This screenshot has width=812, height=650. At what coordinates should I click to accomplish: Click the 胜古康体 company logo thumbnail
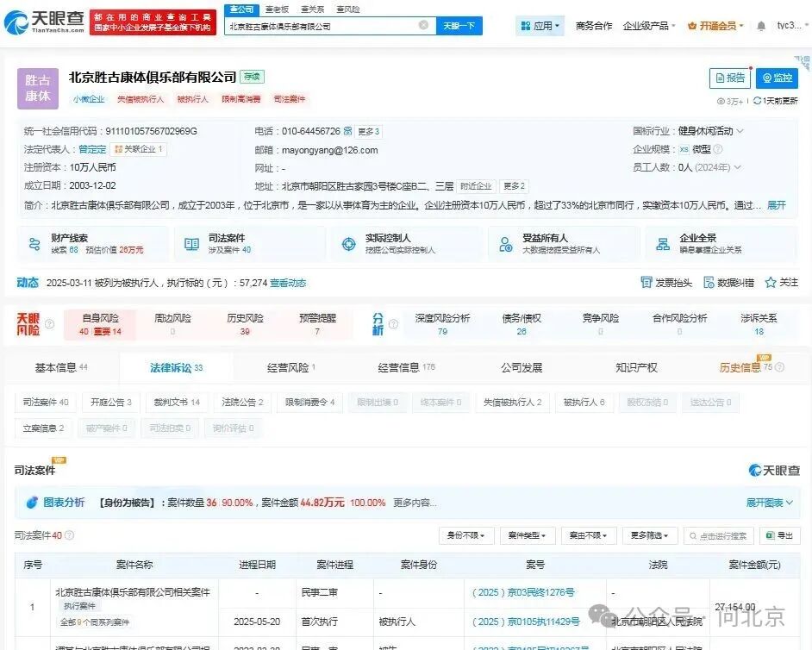click(x=38, y=88)
